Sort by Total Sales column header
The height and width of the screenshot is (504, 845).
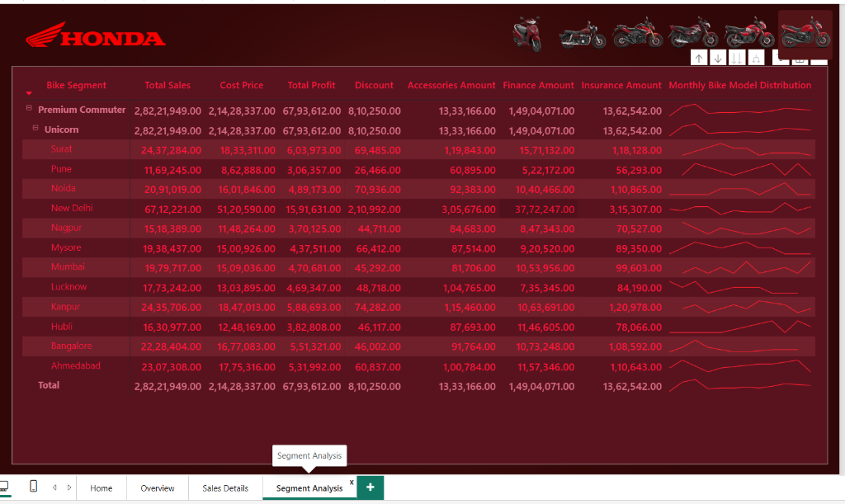click(x=167, y=85)
